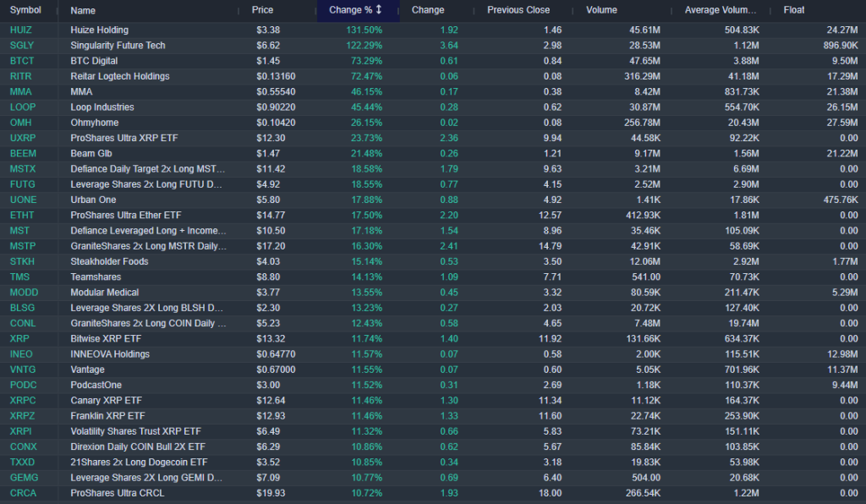The height and width of the screenshot is (504, 866).
Task: Open XRPZ ticker symbol
Action: pyautogui.click(x=22, y=416)
